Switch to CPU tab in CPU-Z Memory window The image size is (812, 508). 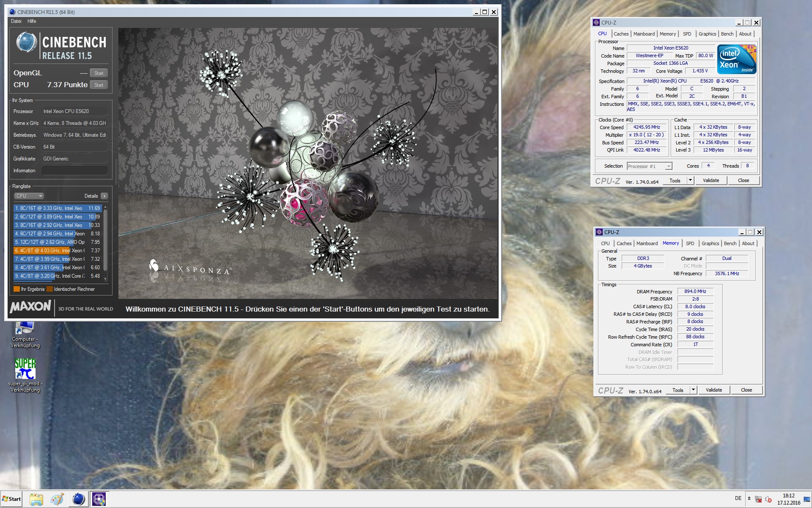tap(605, 243)
